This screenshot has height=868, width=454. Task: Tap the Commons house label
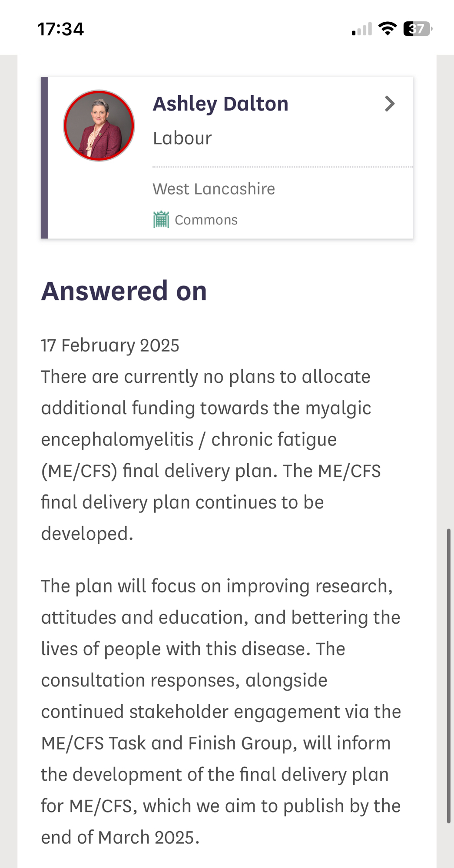(206, 220)
